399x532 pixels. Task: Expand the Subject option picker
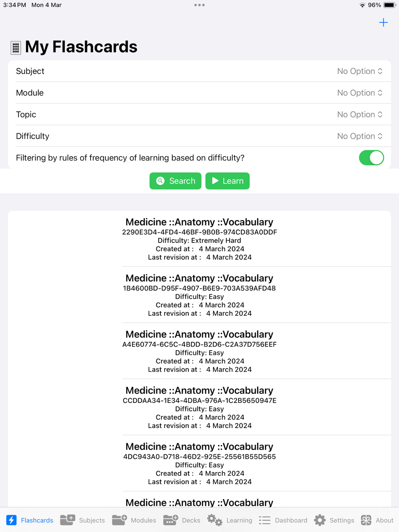tap(359, 71)
